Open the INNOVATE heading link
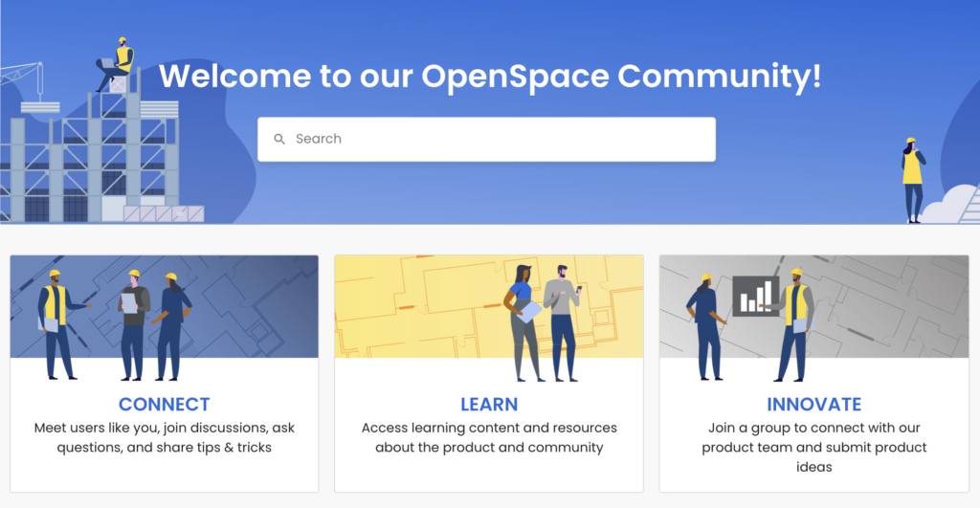Screen dimensions: 980x508 coord(813,405)
